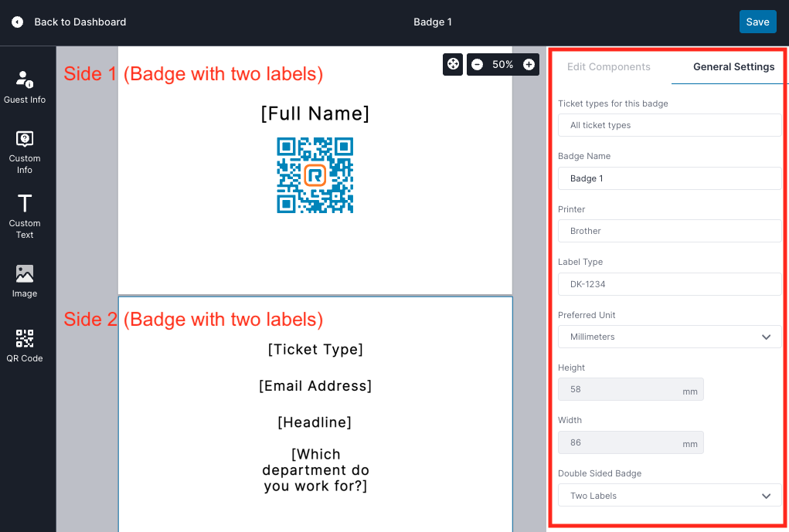Switch to General Settings tab
Screen dimensions: 789x532
[733, 67]
